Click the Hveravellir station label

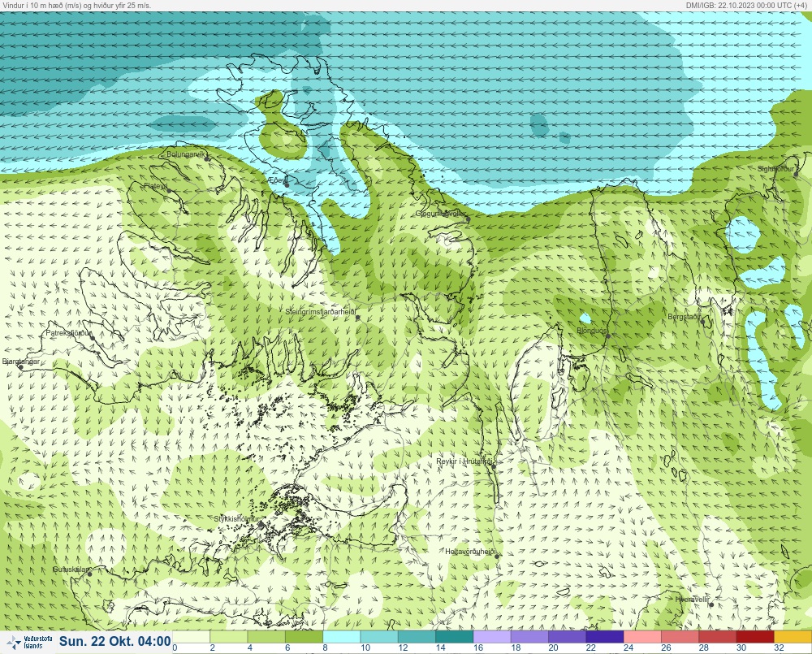pos(692,599)
